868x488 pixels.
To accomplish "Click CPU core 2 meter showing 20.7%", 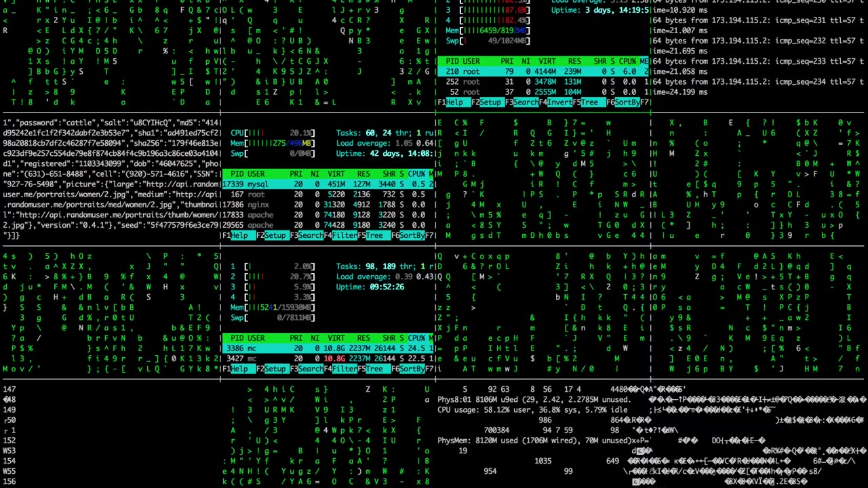I will pos(273,277).
